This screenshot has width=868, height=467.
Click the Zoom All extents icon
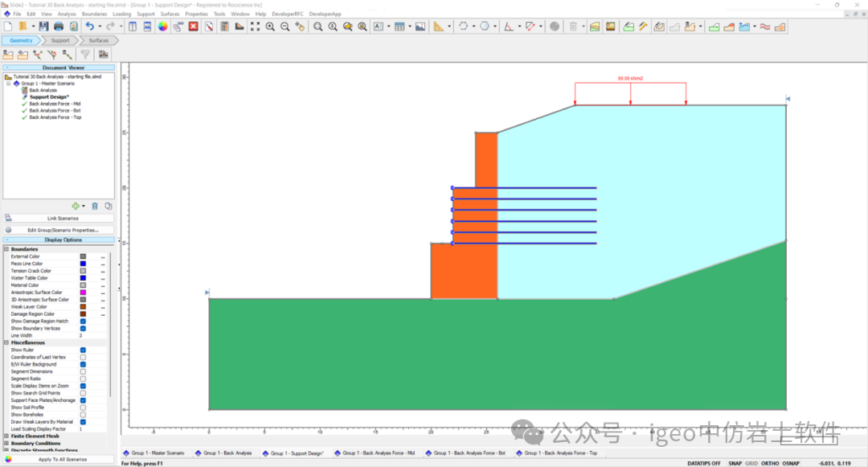(x=255, y=27)
